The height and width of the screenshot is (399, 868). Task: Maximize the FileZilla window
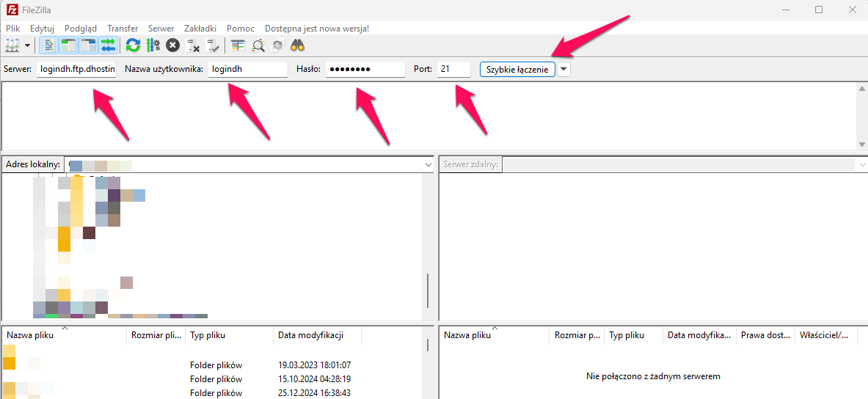pyautogui.click(x=819, y=10)
